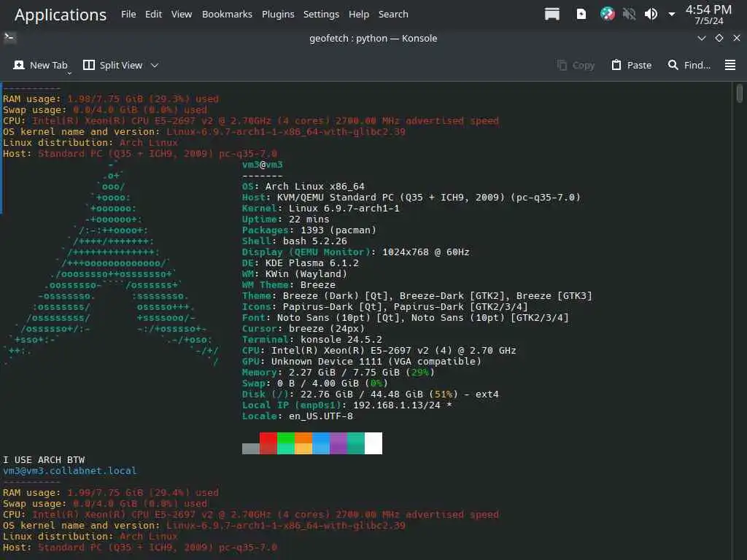Image resolution: width=747 pixels, height=560 pixels.
Task: Open the Find search bar
Action: [689, 65]
